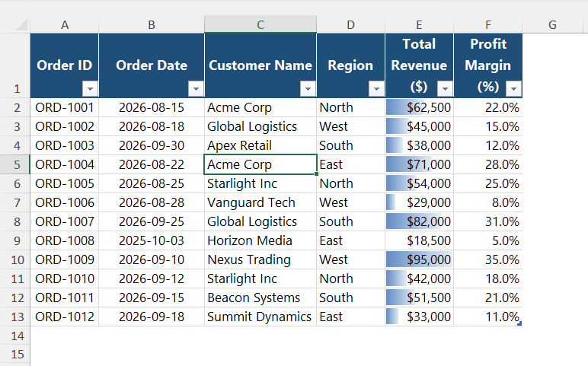Click the Horizon Media cell
This screenshot has width=588, height=366.
[260, 240]
